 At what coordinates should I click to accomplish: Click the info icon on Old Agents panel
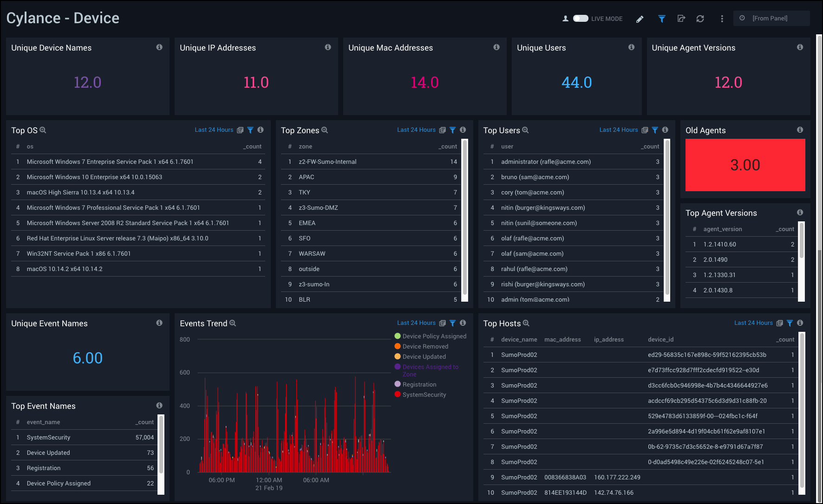(800, 129)
